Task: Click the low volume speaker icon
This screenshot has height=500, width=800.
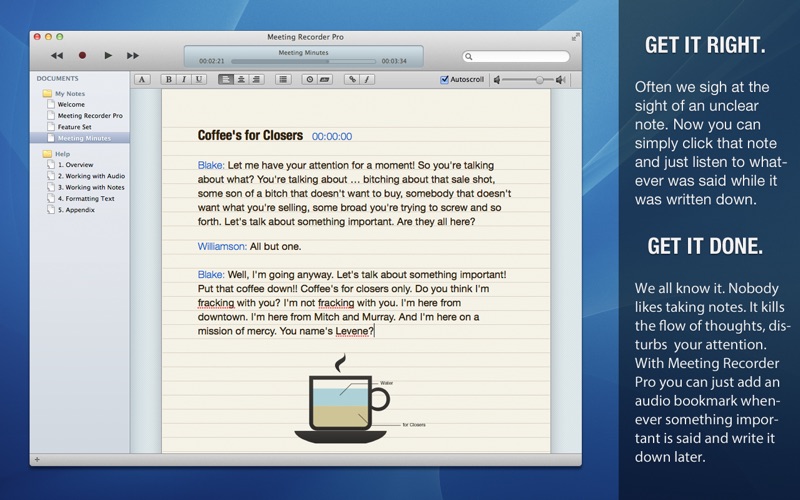Action: [x=497, y=80]
